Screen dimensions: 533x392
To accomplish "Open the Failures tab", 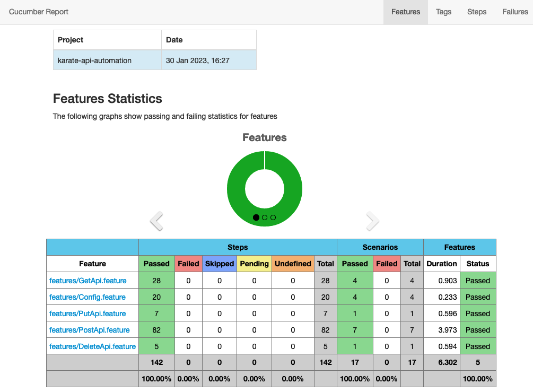I will (x=514, y=12).
